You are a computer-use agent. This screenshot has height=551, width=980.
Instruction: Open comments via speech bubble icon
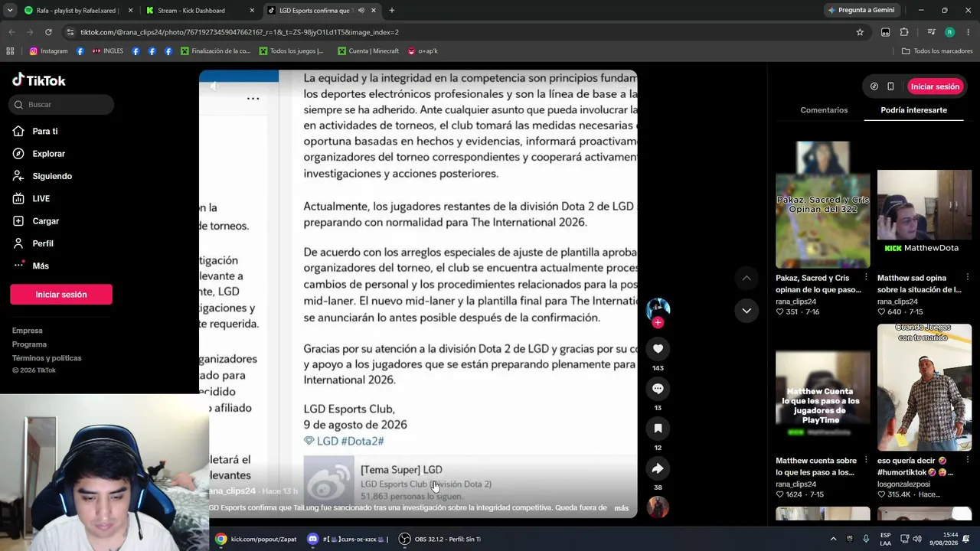(658, 389)
